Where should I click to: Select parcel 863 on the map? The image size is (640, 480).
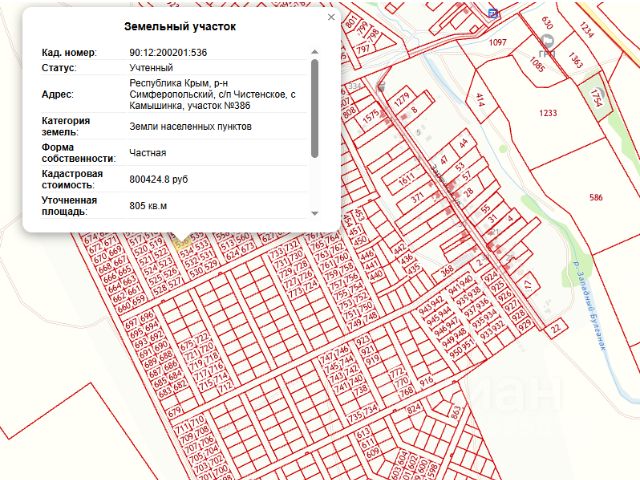coord(456,412)
